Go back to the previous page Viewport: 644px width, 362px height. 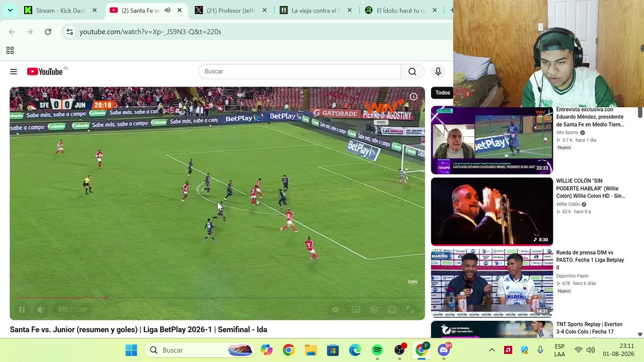click(x=12, y=32)
